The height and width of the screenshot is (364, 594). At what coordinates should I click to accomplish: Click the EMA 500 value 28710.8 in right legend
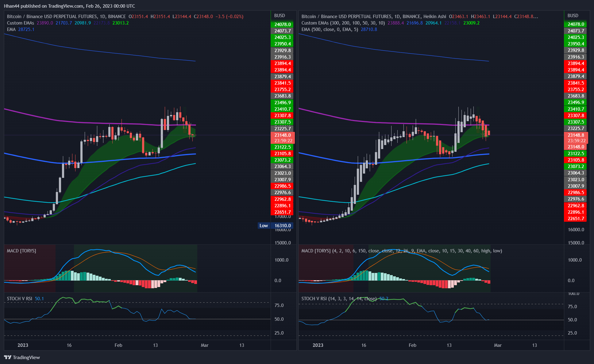[x=369, y=29]
